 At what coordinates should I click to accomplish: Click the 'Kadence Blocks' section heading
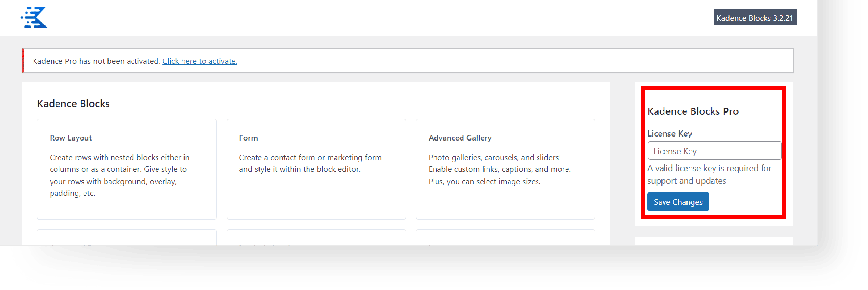click(73, 103)
